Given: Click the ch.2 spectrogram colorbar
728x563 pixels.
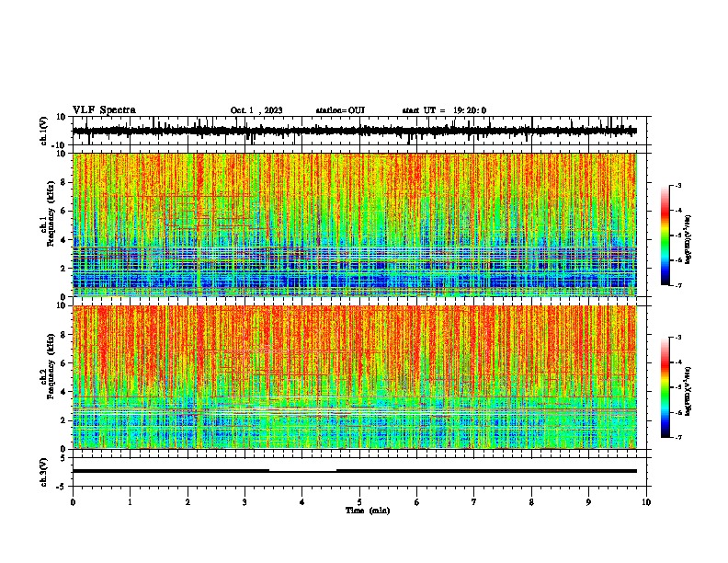Looking at the screenshot, I should pos(665,387).
